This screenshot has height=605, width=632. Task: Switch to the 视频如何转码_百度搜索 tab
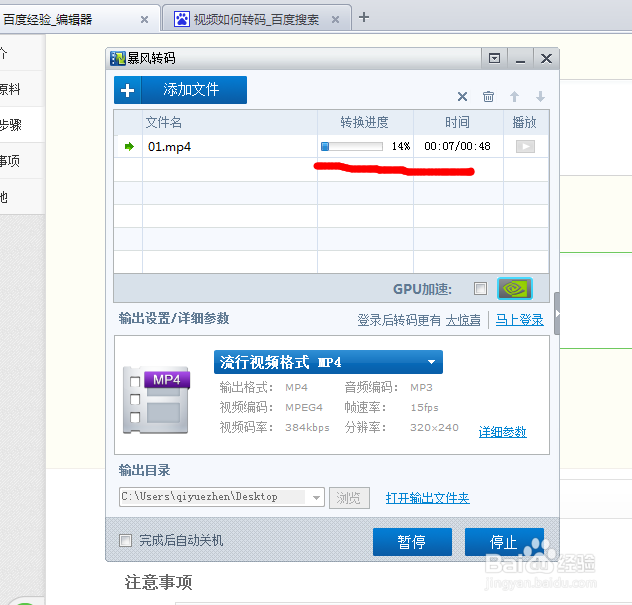256,19
